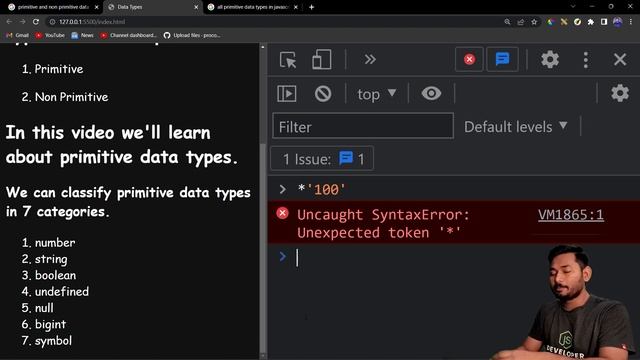This screenshot has width=640, height=360.
Task: View site information icon in address bar
Action: (52, 22)
